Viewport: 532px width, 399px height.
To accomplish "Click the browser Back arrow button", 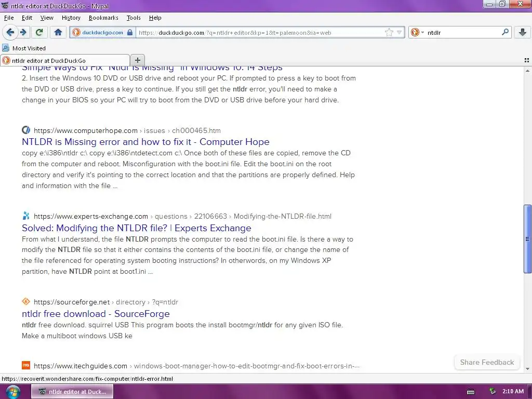I will tap(10, 32).
